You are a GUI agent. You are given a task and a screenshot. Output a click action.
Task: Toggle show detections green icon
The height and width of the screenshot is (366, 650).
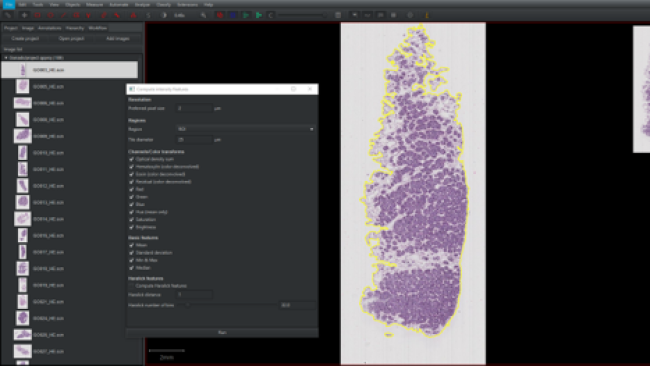click(x=246, y=15)
